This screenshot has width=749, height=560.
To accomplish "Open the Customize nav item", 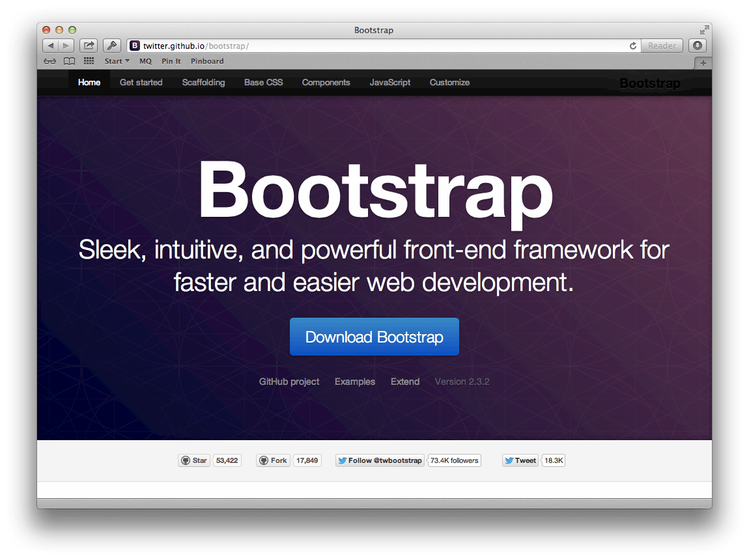I will [449, 82].
